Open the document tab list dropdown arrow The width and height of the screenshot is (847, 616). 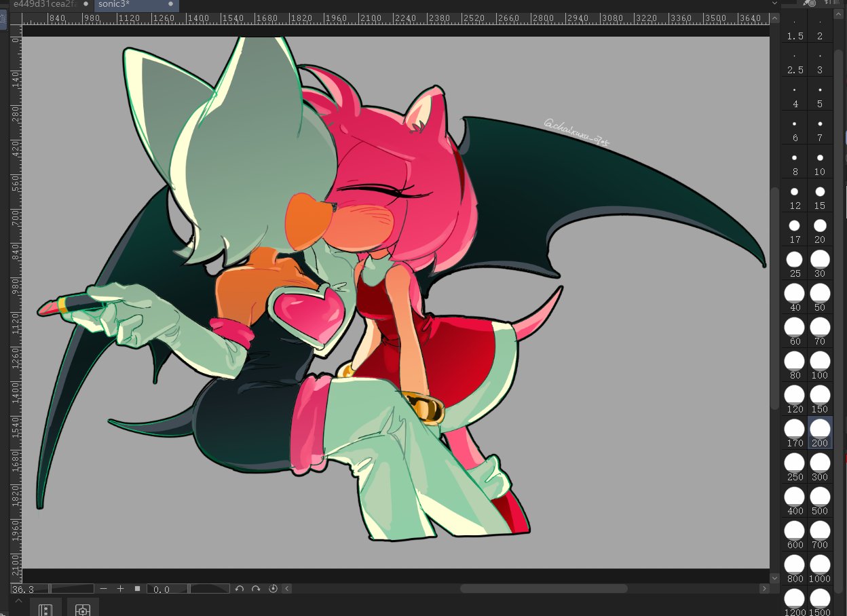[775, 4]
